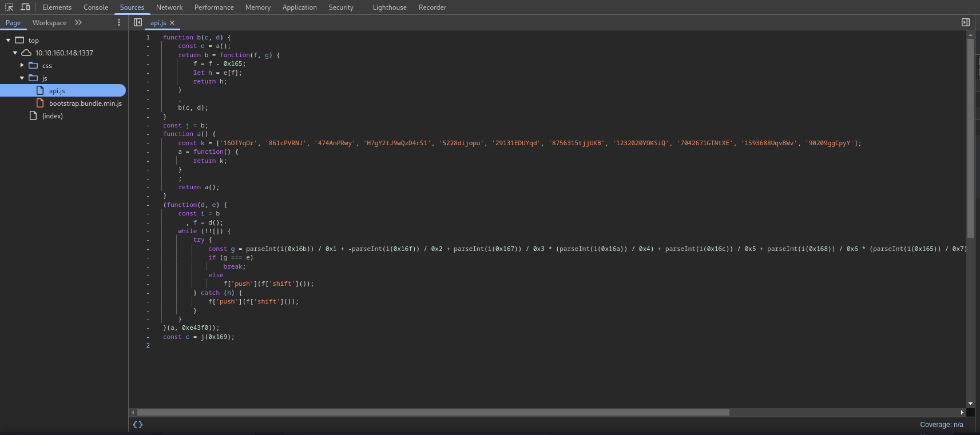Click line number 1 in the gutter

click(x=148, y=37)
